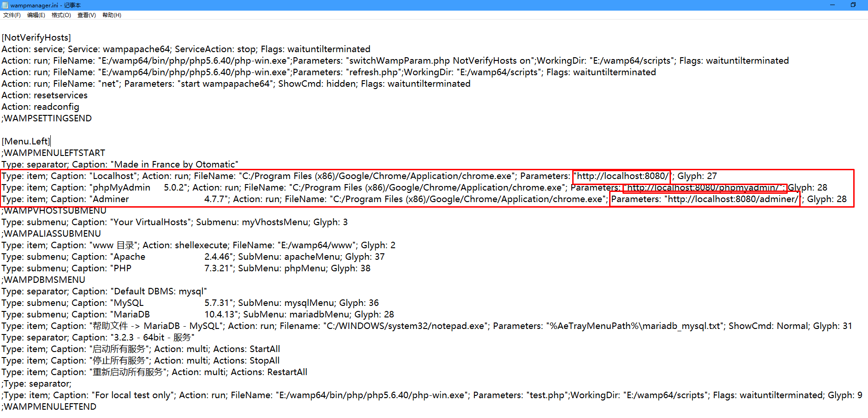Open the 查看(V) menu

pyautogui.click(x=87, y=15)
